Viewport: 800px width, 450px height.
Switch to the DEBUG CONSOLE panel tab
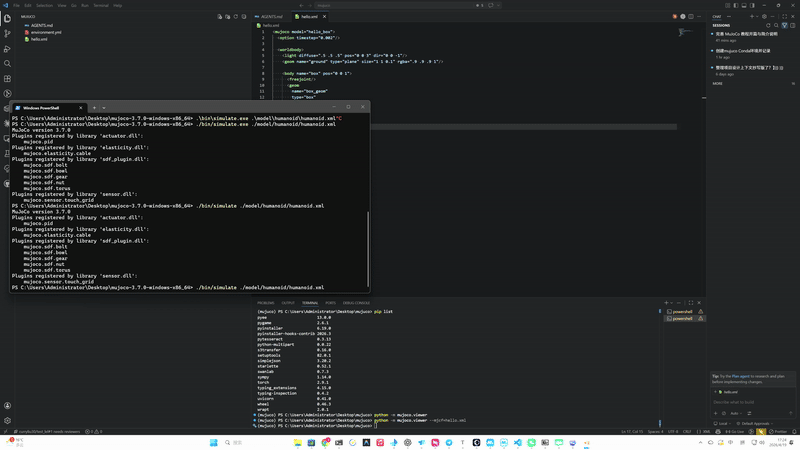tap(356, 303)
